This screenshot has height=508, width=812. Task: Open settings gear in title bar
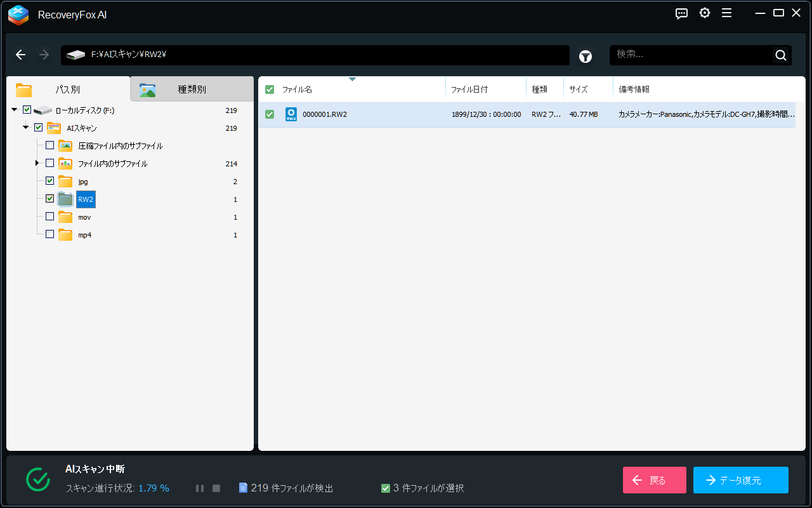tap(704, 13)
